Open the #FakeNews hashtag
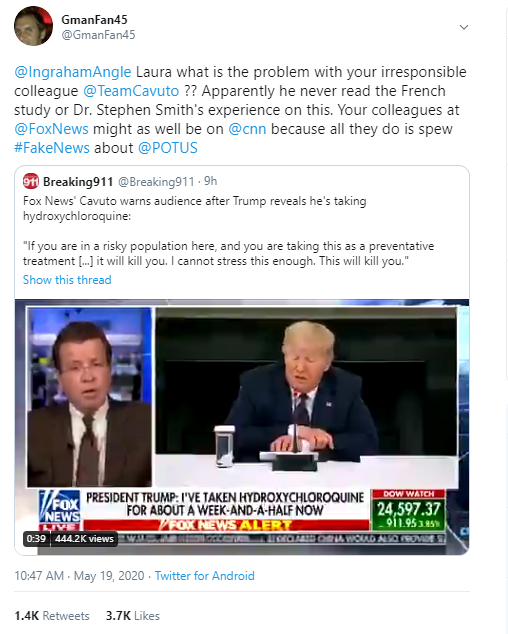Screen dimensions: 508x634 pyautogui.click(x=52, y=148)
